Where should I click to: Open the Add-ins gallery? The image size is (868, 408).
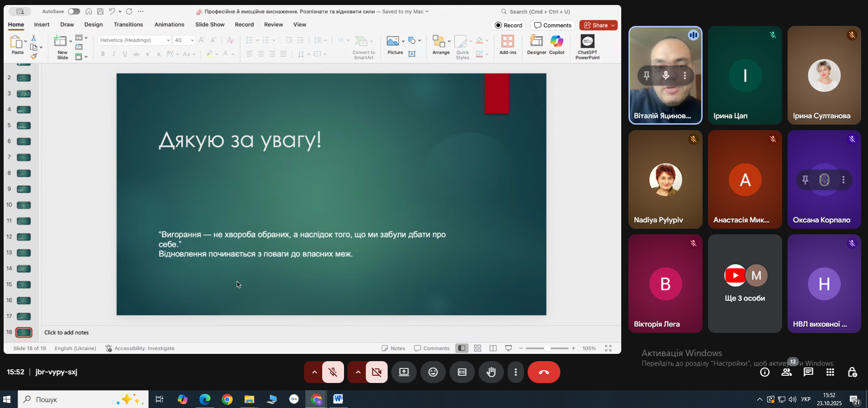[508, 45]
